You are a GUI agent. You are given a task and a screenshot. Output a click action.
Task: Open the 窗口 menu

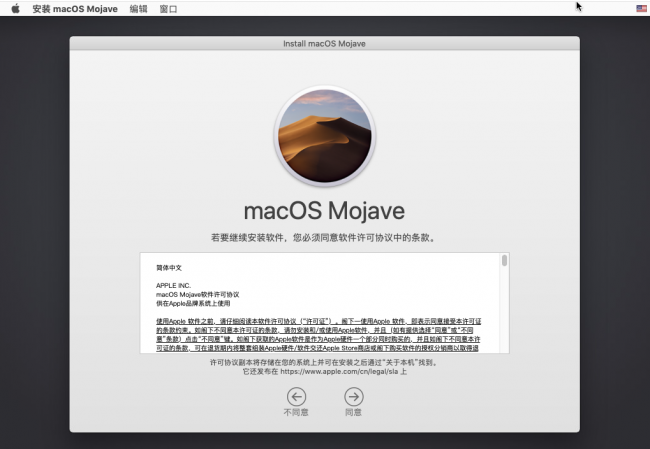coord(168,9)
